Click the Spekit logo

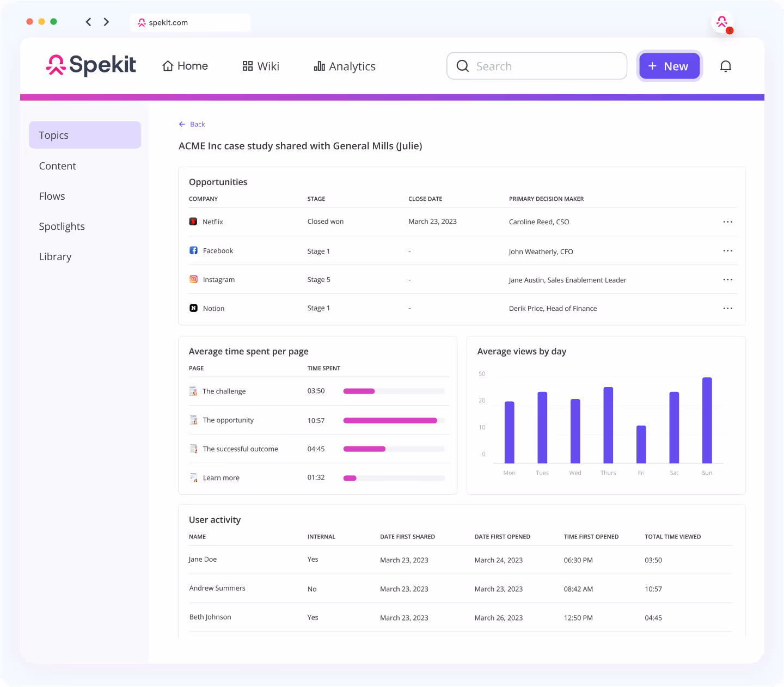tap(91, 65)
